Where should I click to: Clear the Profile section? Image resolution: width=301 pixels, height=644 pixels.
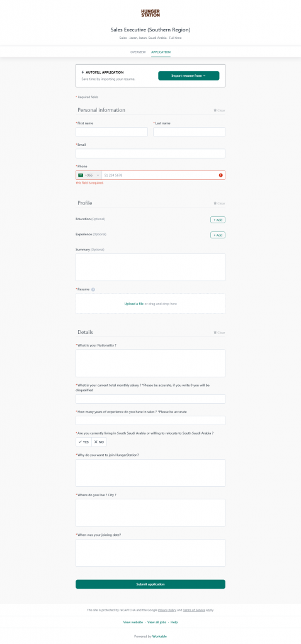pos(219,203)
